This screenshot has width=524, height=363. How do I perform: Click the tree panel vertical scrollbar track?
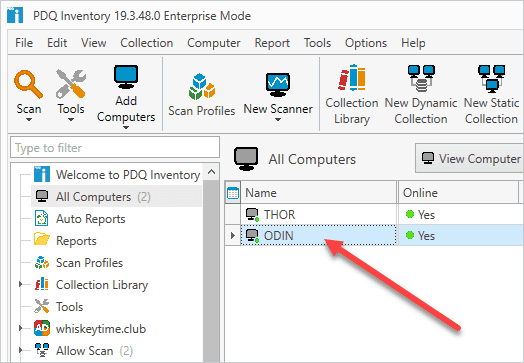coord(211,271)
